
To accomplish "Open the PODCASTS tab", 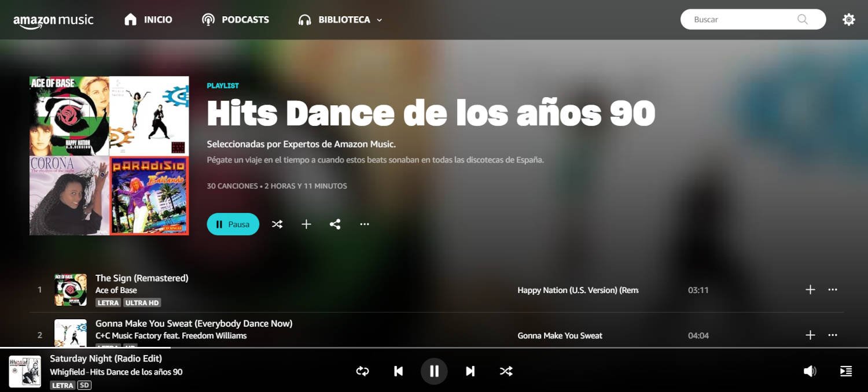I will [x=235, y=20].
